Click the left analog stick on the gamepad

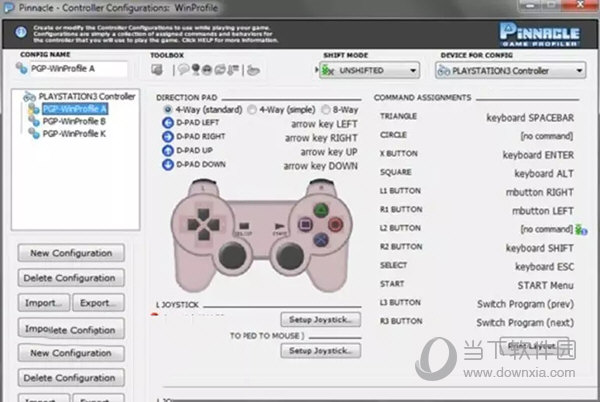[232, 256]
